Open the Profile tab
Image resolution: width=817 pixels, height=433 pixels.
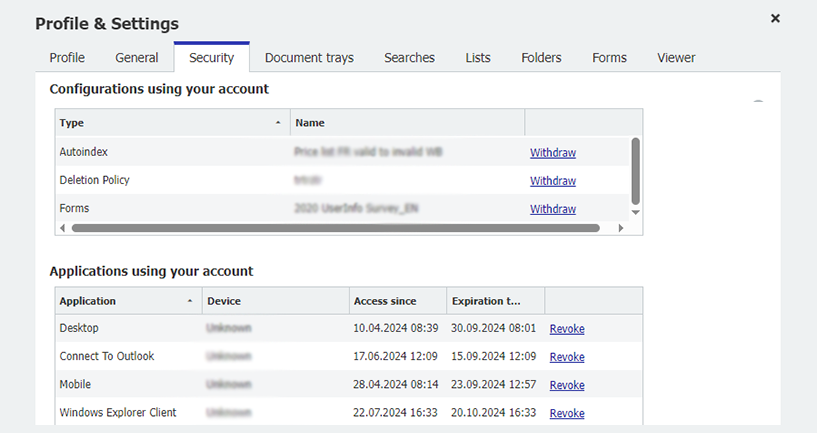point(67,58)
